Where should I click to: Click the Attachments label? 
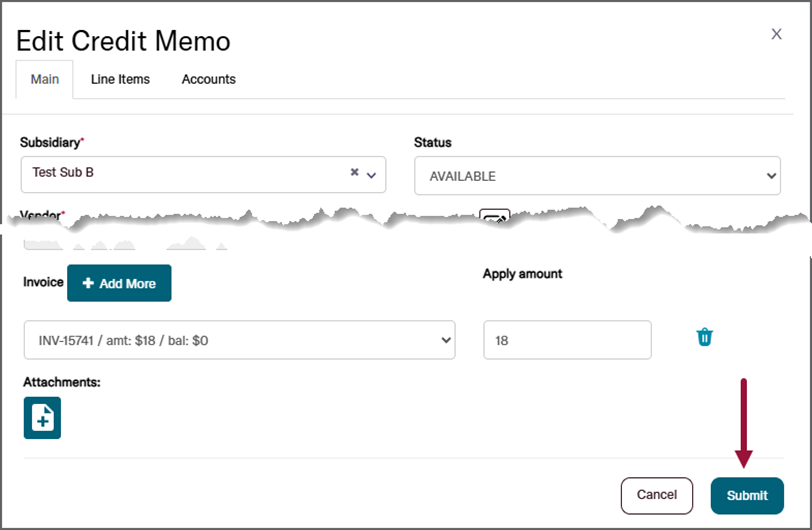click(x=62, y=382)
